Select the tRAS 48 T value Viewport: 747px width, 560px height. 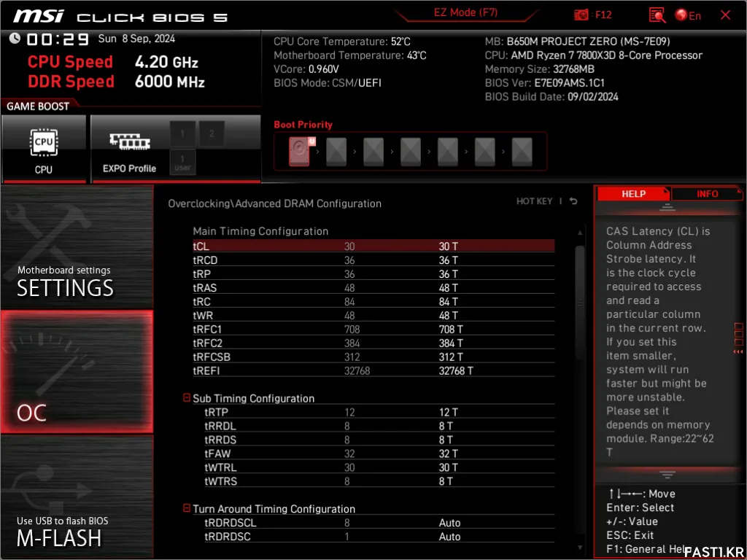click(x=449, y=287)
